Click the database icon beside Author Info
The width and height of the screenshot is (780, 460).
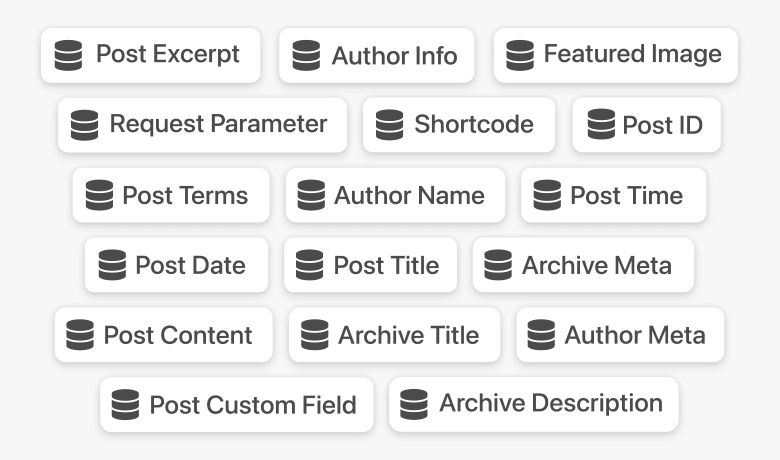tap(306, 55)
